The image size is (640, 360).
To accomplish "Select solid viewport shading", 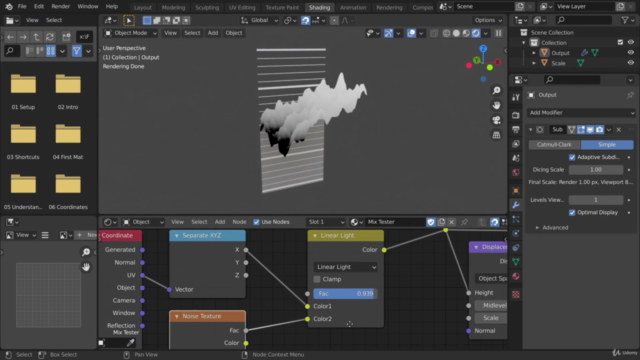I will click(x=456, y=33).
